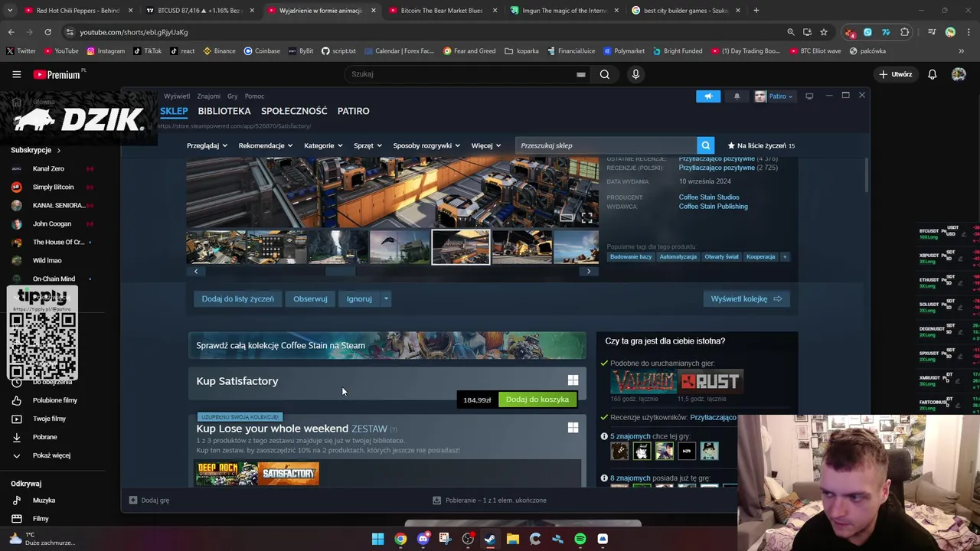Viewport: 980px width, 551px height.
Task: Click the Obserwuj button
Action: [310, 299]
